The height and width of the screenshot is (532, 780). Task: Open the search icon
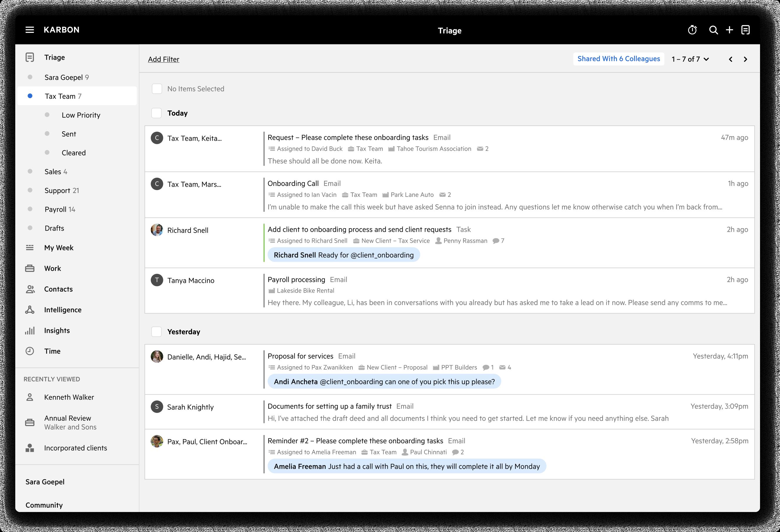(714, 30)
